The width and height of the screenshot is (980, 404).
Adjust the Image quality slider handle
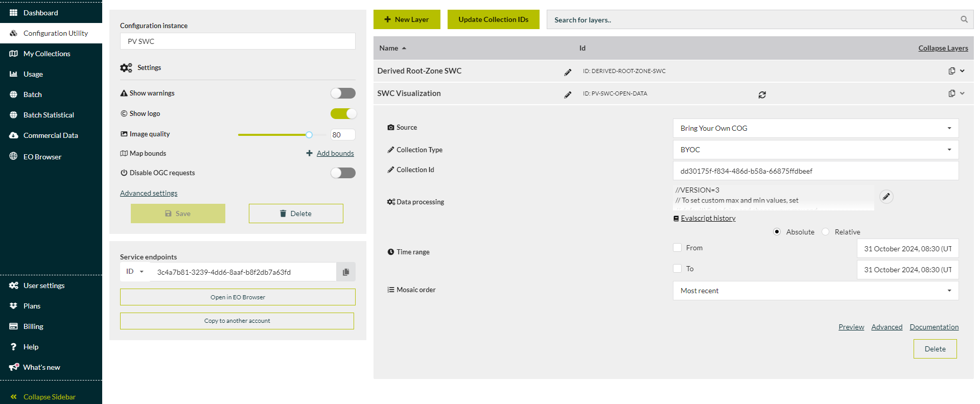[309, 135]
